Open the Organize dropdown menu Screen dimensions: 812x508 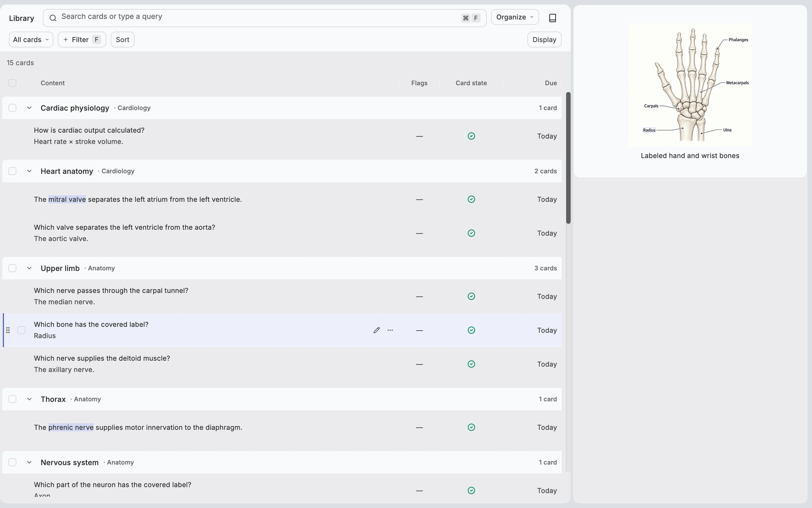click(x=515, y=17)
